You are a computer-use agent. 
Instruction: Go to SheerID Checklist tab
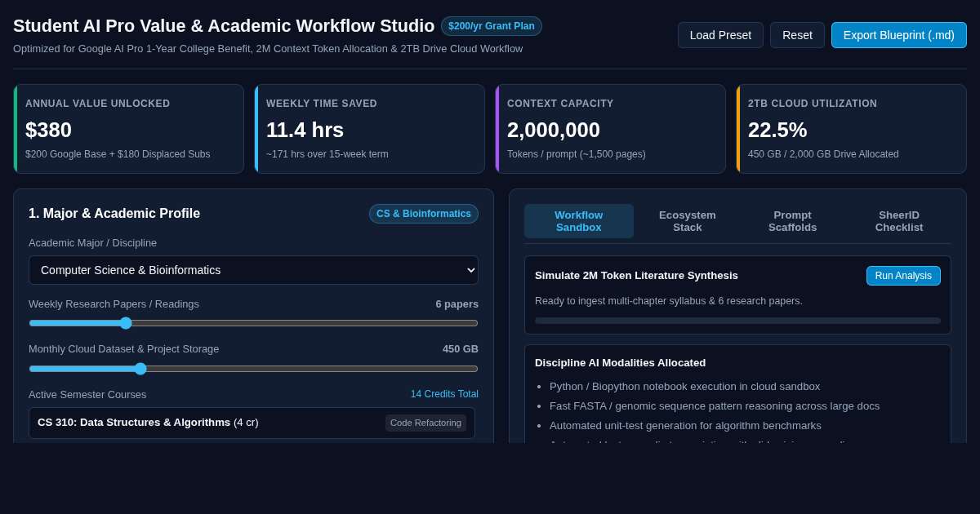pos(899,221)
